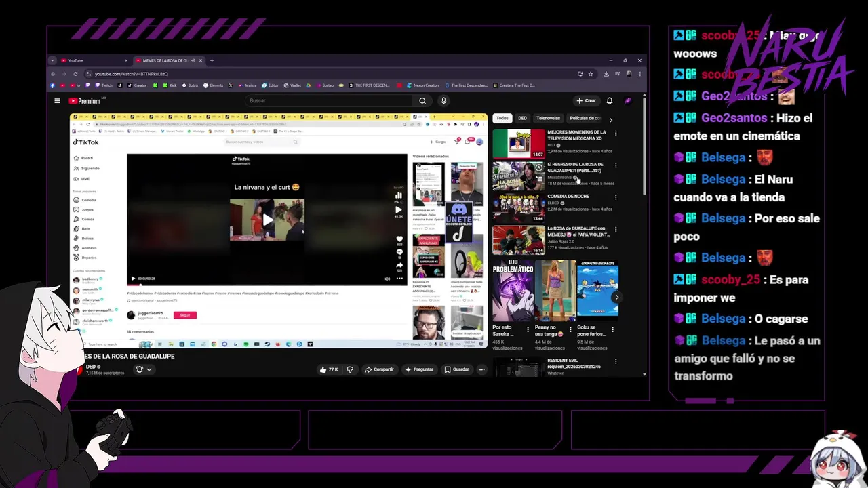Open the Wallet bookmark
868x488 pixels.
pos(292,85)
